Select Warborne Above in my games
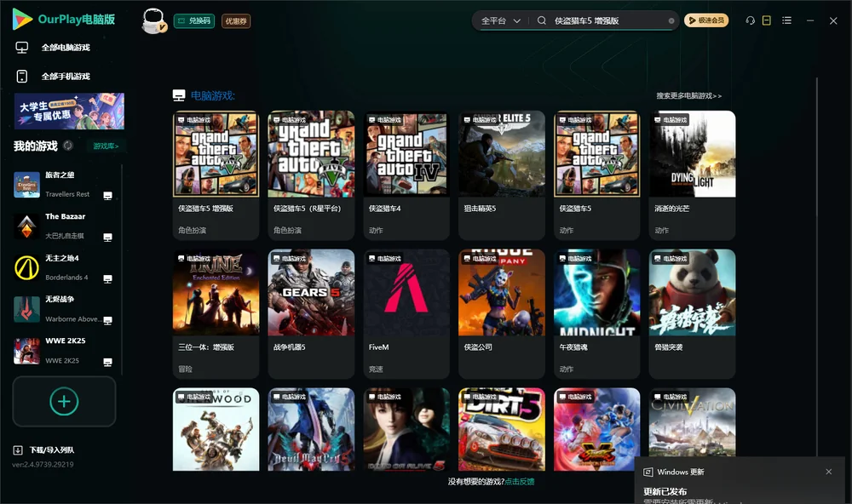Image resolution: width=852 pixels, height=504 pixels. pyautogui.click(x=64, y=309)
